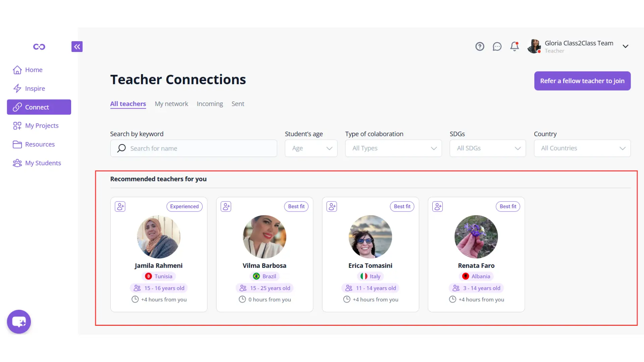Open the chat messages icon

click(497, 46)
